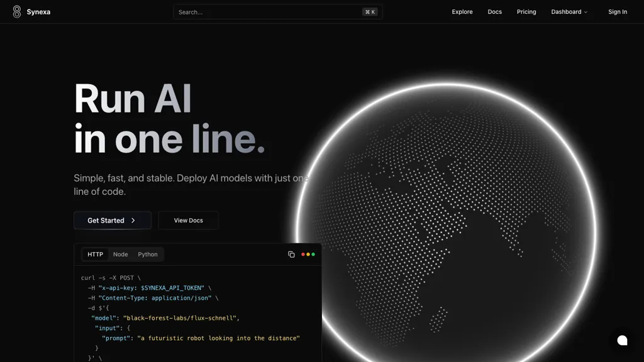This screenshot has height=362, width=644.
Task: Click the green dot in code window
Action: pyautogui.click(x=313, y=255)
